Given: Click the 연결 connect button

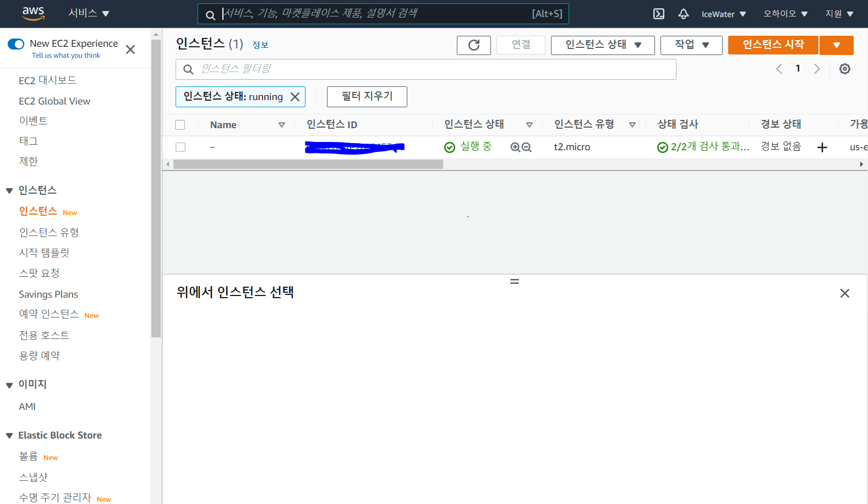Looking at the screenshot, I should pyautogui.click(x=521, y=45).
